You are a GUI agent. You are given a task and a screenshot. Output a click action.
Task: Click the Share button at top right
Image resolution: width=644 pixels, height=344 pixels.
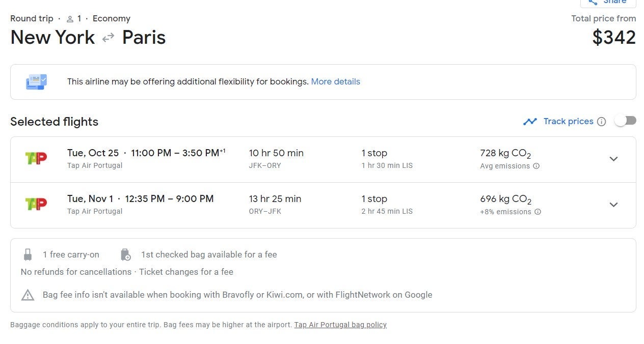coord(608,3)
